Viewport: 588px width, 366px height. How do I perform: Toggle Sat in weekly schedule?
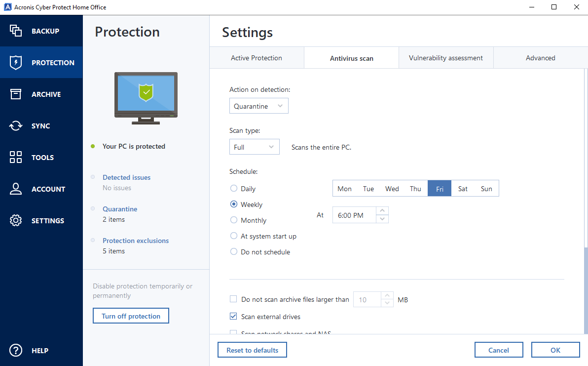click(x=463, y=189)
